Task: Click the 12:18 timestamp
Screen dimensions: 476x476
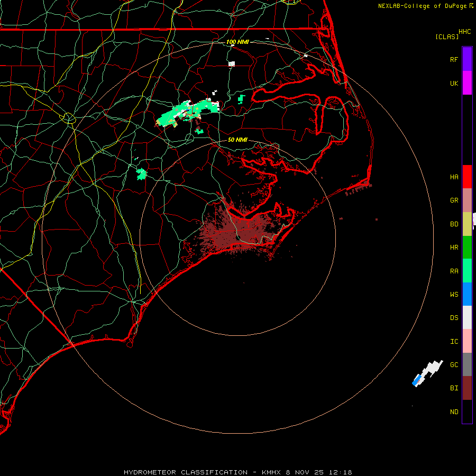Action: [x=340, y=472]
